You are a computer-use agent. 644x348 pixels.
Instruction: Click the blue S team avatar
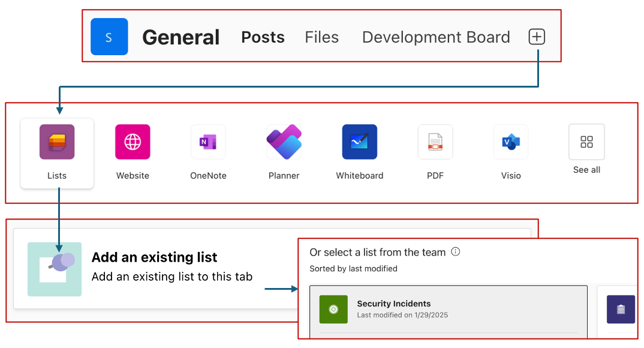point(109,37)
